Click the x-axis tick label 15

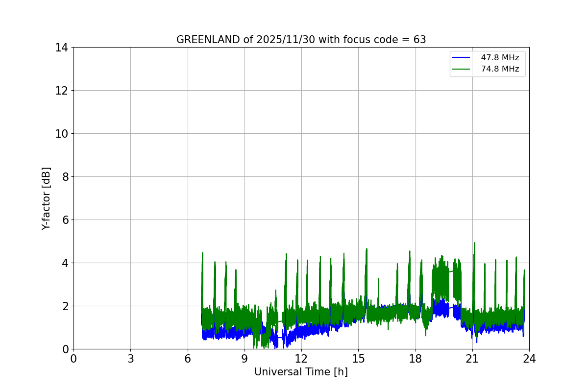point(358,358)
